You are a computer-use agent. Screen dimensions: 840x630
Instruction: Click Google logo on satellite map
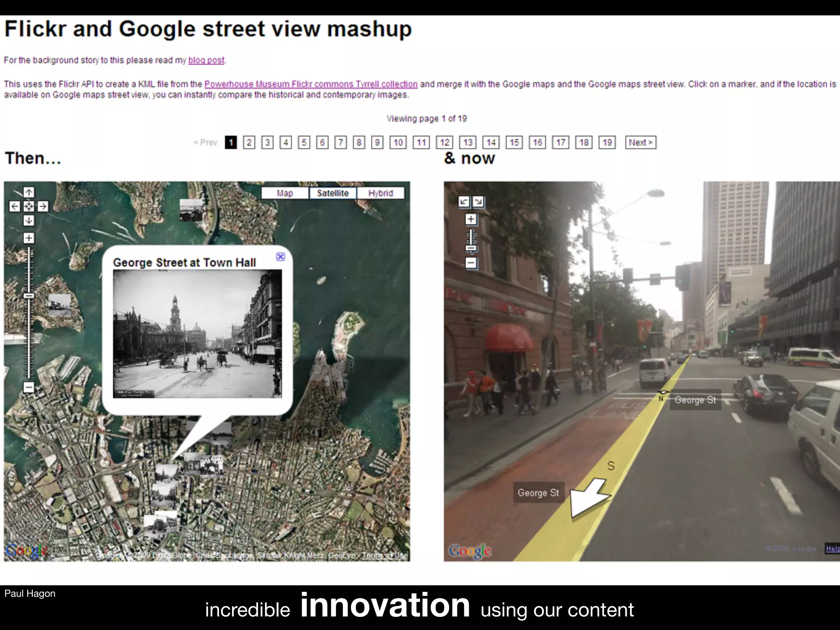(x=27, y=551)
